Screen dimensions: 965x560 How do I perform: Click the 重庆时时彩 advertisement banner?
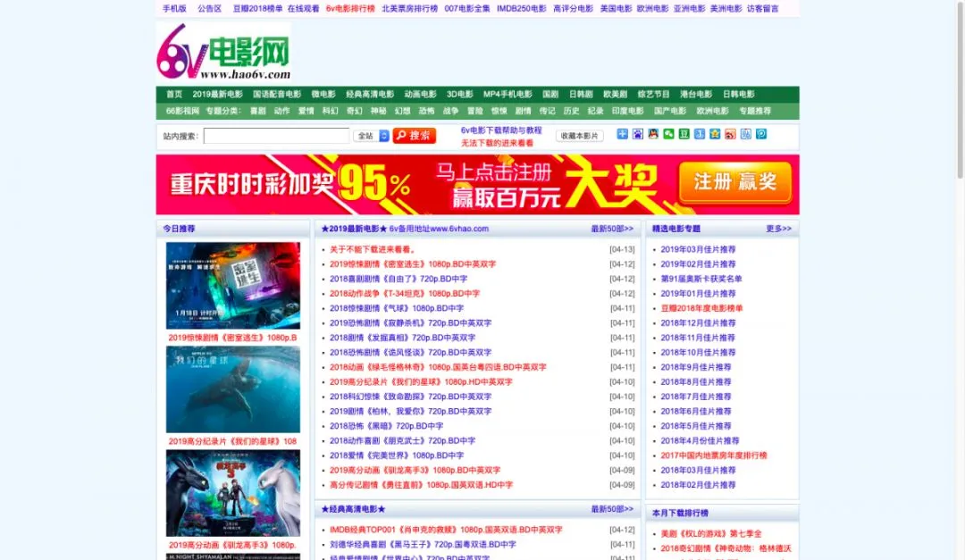[477, 185]
